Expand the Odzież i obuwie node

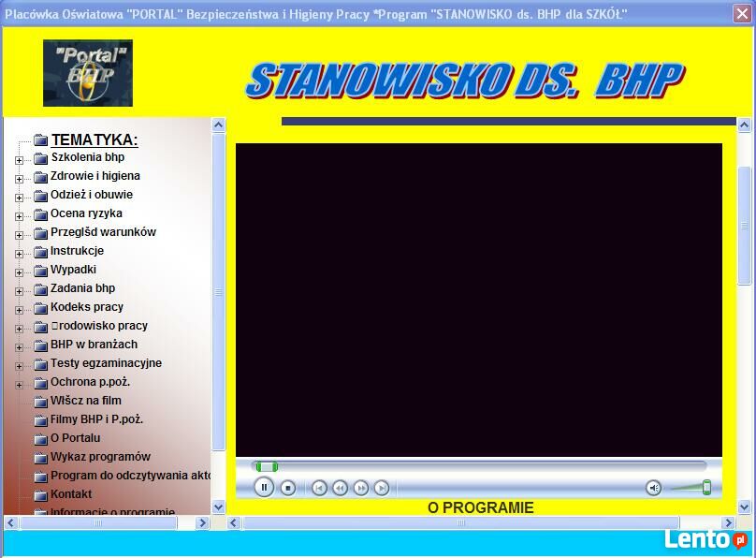(x=19, y=198)
